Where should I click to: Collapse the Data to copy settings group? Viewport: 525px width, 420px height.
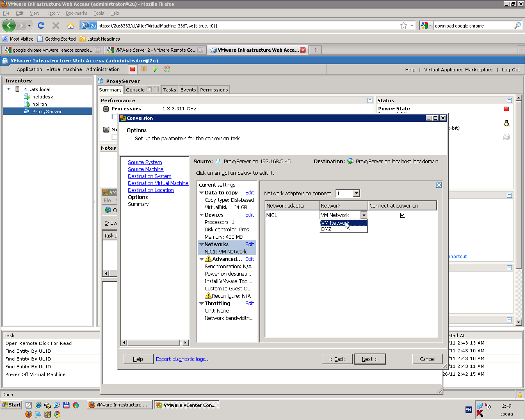[x=201, y=193]
